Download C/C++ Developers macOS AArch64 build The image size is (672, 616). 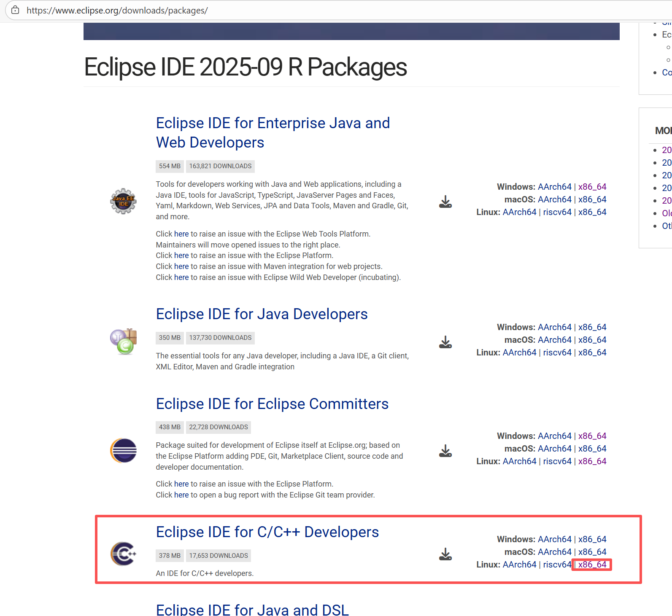pos(554,552)
